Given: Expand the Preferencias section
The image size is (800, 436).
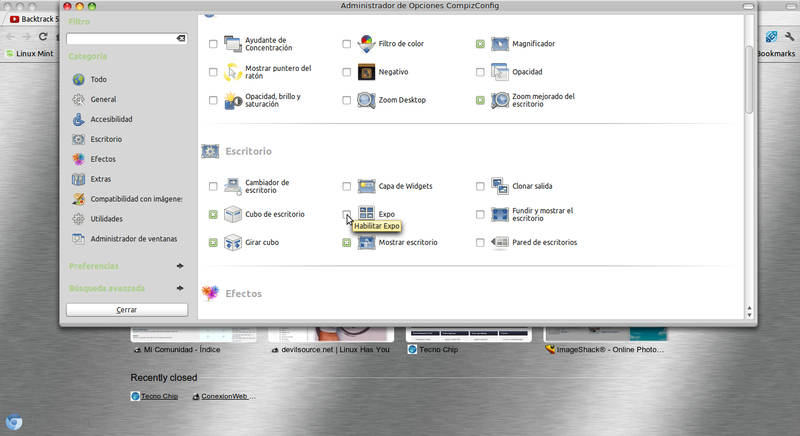Looking at the screenshot, I should point(180,266).
